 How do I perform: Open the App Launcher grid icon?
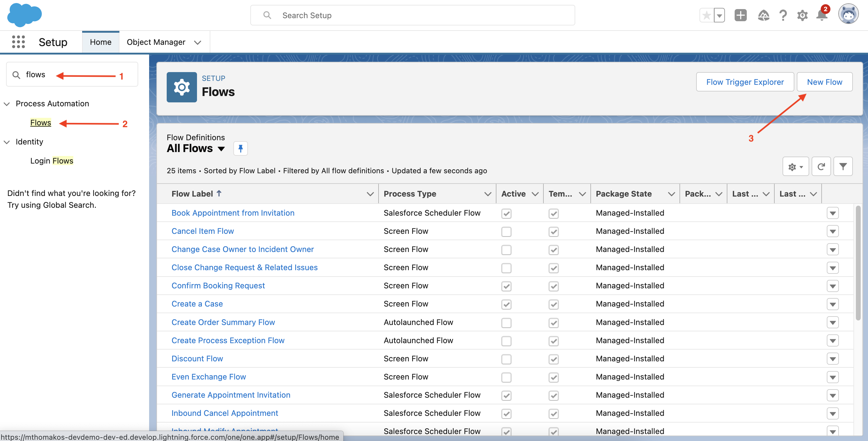[x=18, y=42]
